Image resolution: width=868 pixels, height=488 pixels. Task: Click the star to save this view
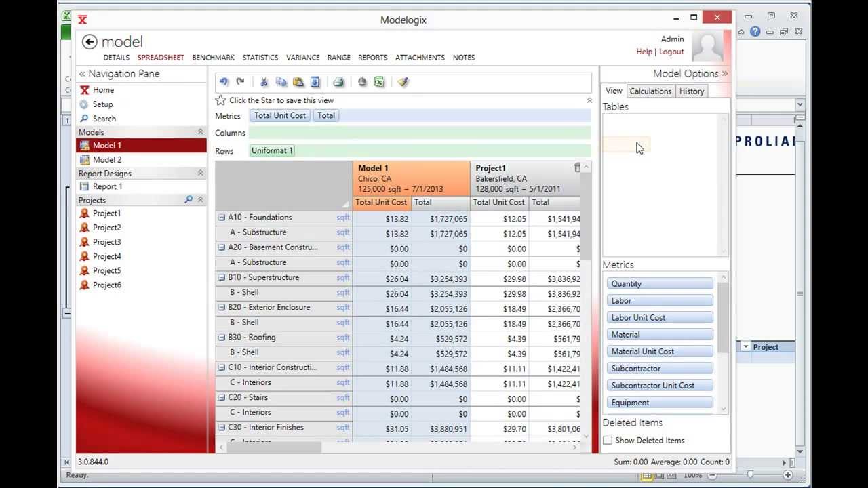[x=220, y=100]
